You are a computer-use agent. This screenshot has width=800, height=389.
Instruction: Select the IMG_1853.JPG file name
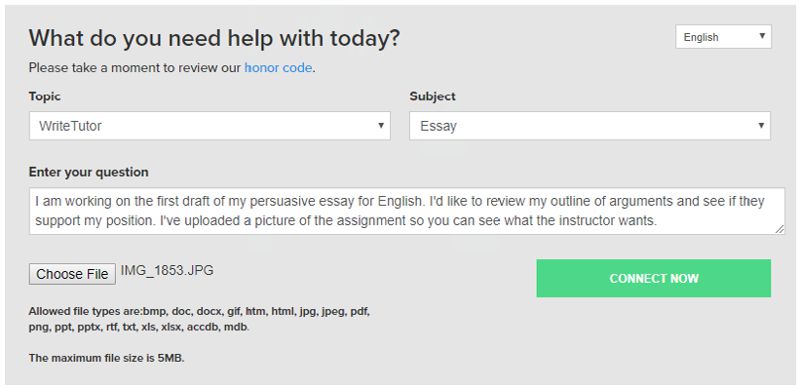click(x=167, y=270)
